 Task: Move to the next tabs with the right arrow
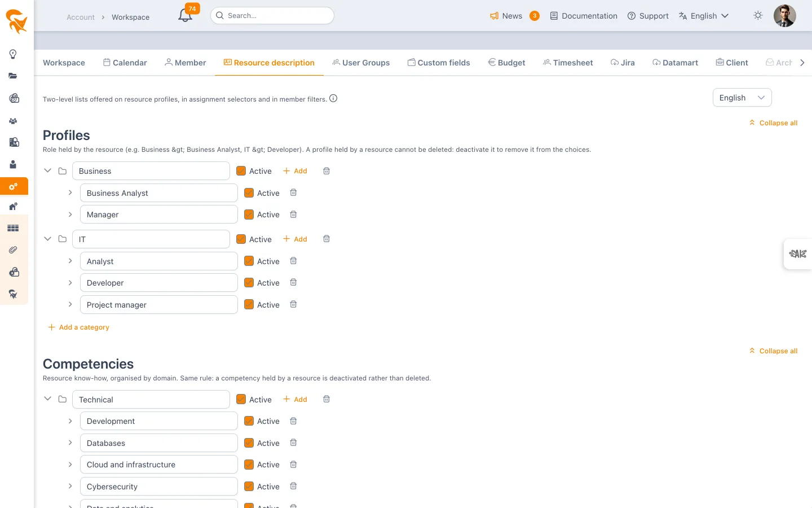(x=802, y=63)
